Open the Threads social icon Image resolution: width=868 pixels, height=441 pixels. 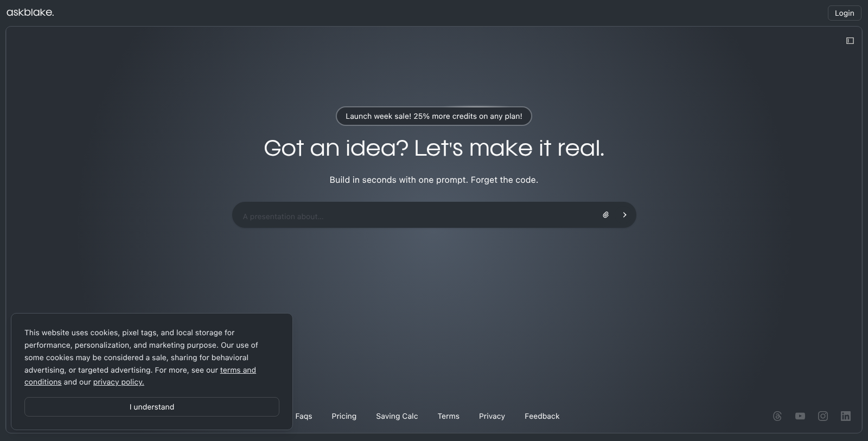[777, 416]
